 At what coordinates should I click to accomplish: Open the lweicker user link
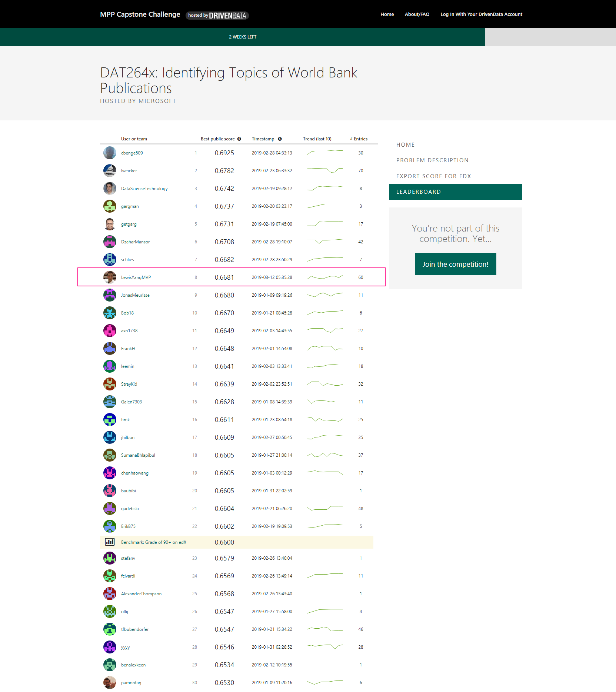click(x=129, y=171)
